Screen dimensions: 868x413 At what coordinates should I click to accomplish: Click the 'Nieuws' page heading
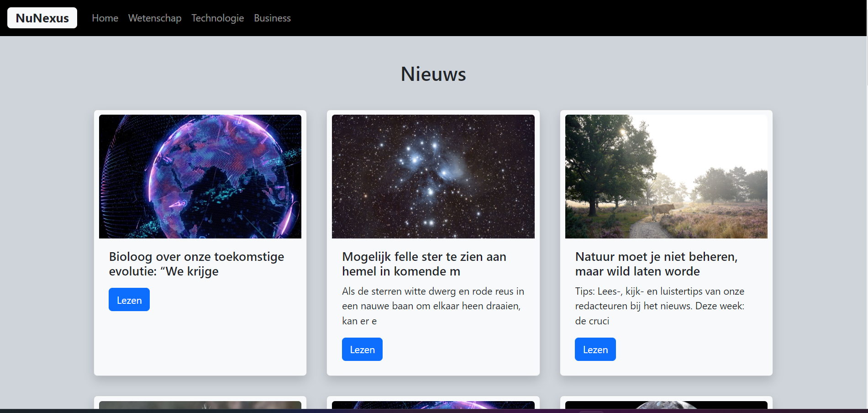pos(433,74)
